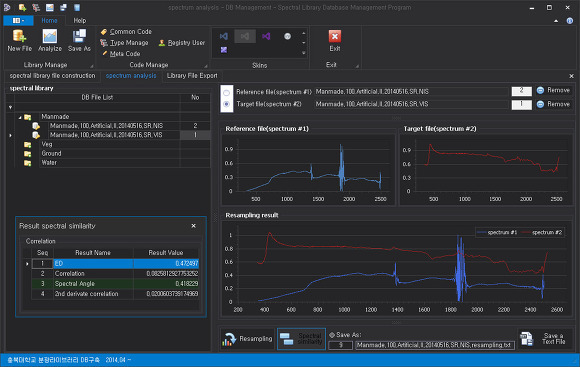Viewport: 580px width, 367px height.
Task: Switch to Library File Export tab
Action: point(192,76)
